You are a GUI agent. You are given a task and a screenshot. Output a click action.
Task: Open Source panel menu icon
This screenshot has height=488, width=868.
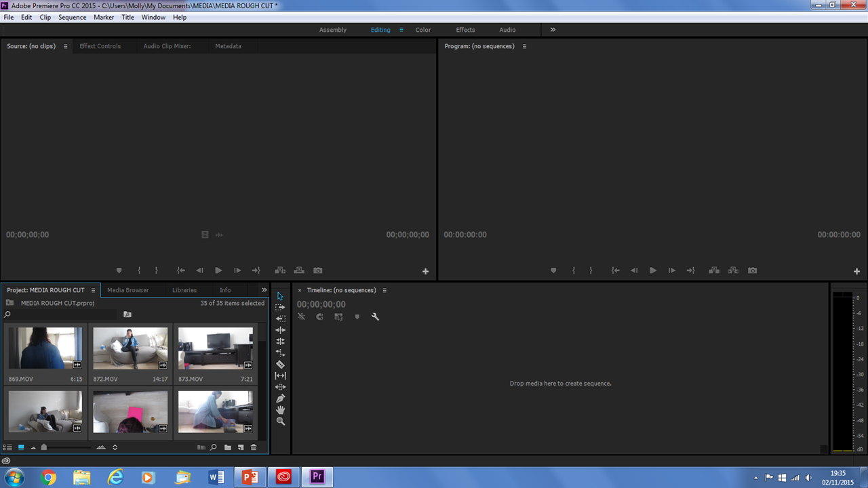point(66,46)
